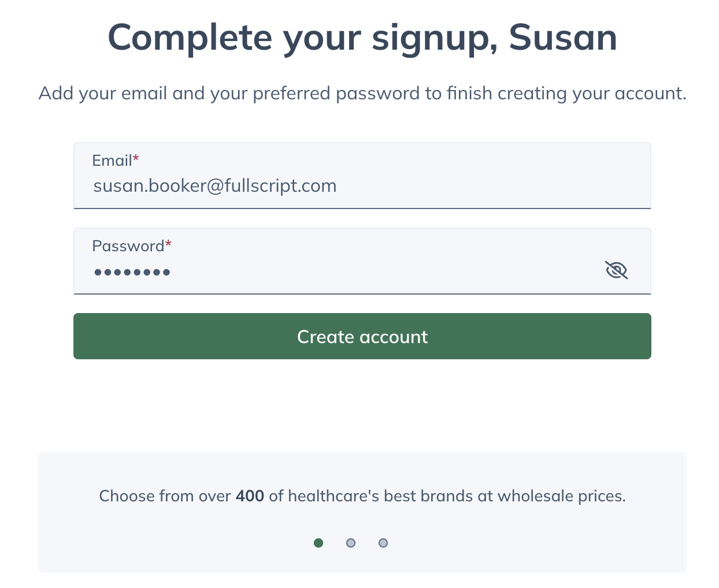Focus the Email input field
719x588 pixels.
(x=362, y=176)
